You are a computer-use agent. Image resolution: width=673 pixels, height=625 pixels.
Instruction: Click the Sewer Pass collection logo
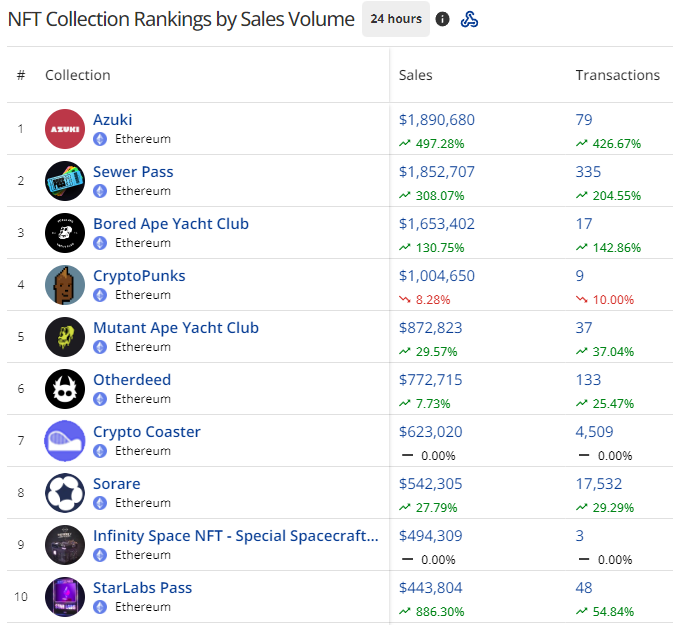point(65,181)
